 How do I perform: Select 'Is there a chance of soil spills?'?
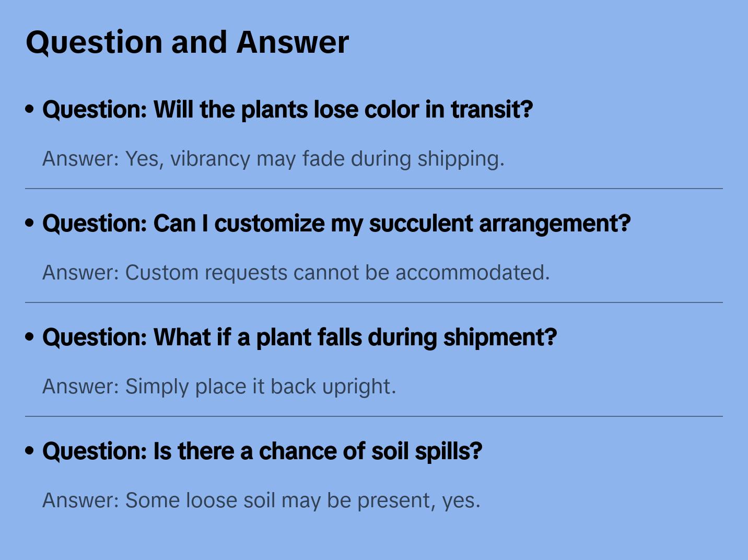pos(262,451)
